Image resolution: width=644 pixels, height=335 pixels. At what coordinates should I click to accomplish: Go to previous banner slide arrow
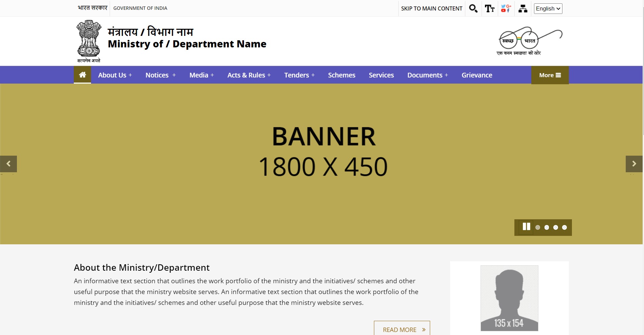(8, 164)
